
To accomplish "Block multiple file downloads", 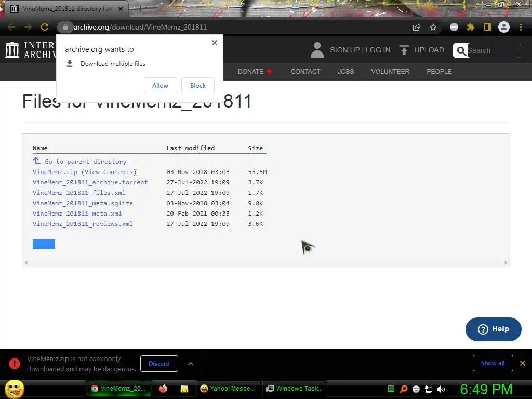I will point(198,86).
